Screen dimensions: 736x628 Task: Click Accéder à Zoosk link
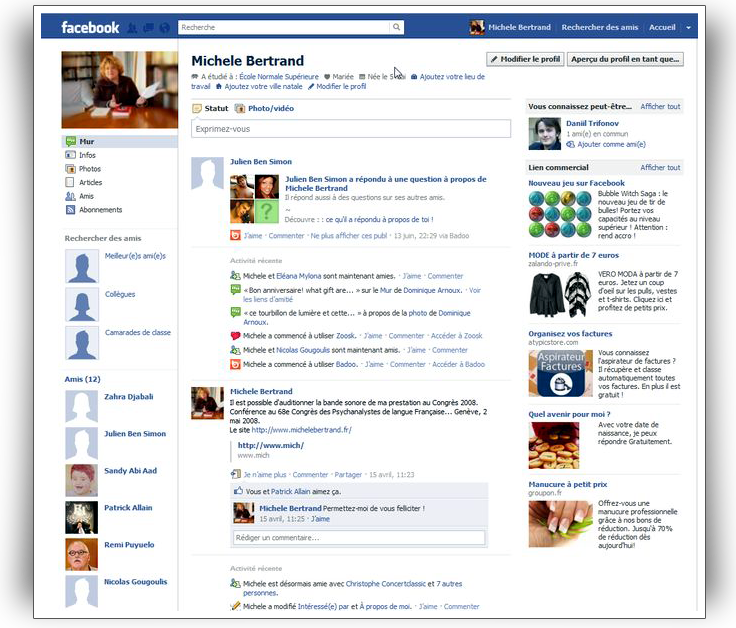(457, 336)
